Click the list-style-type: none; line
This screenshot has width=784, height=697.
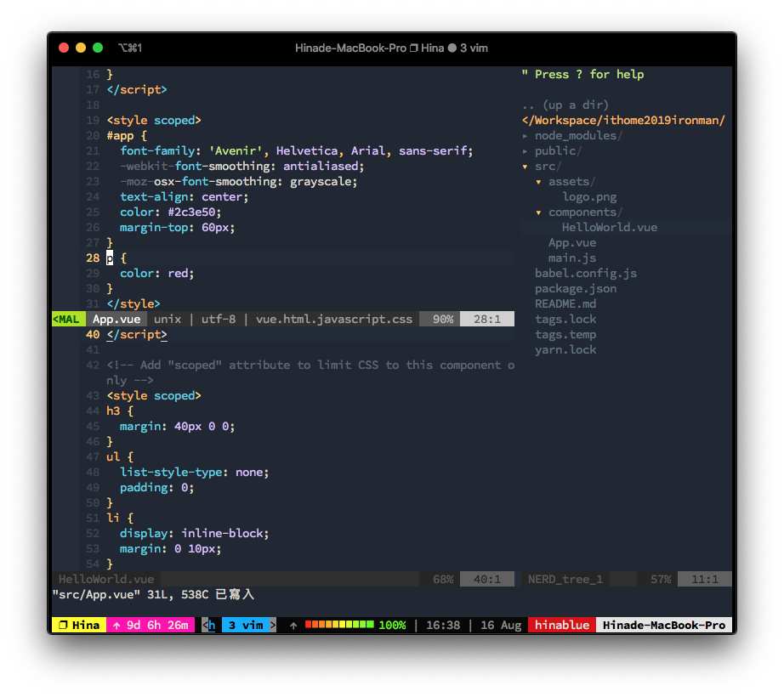pyautogui.click(x=195, y=472)
